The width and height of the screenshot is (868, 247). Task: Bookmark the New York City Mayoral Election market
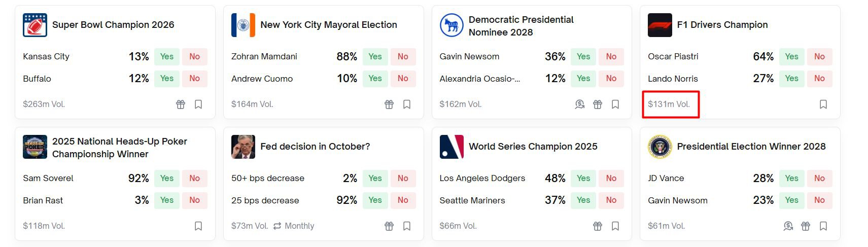click(407, 104)
